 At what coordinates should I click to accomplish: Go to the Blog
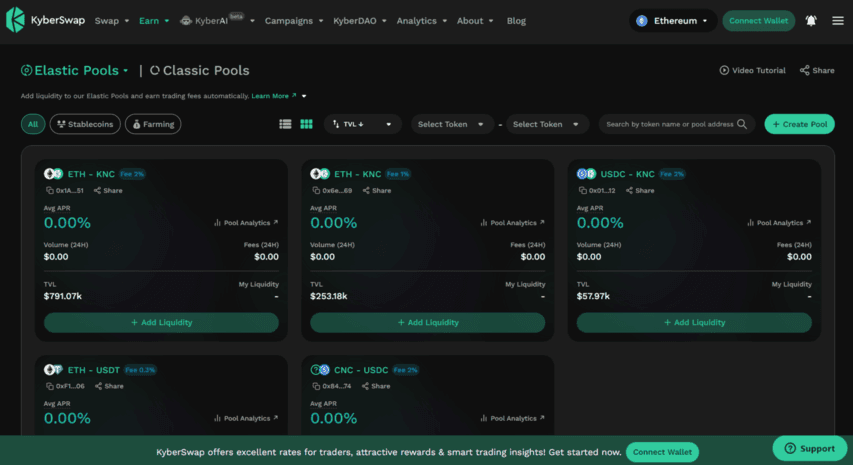(x=516, y=21)
